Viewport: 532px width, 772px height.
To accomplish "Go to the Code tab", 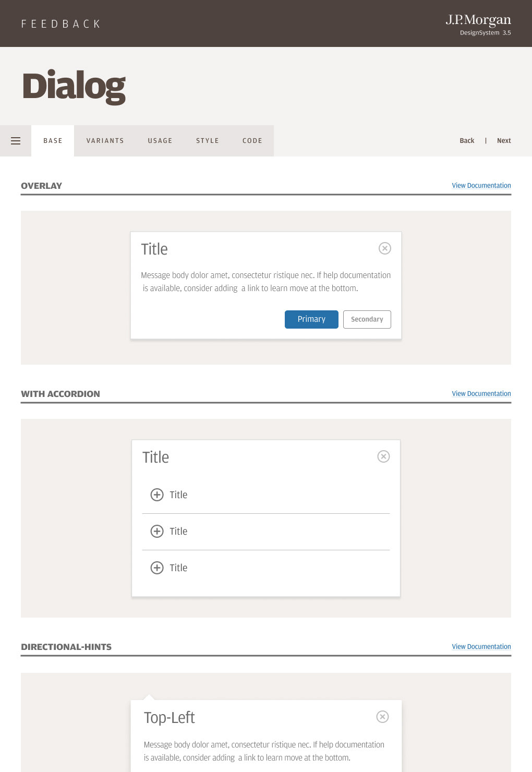I will tap(252, 141).
